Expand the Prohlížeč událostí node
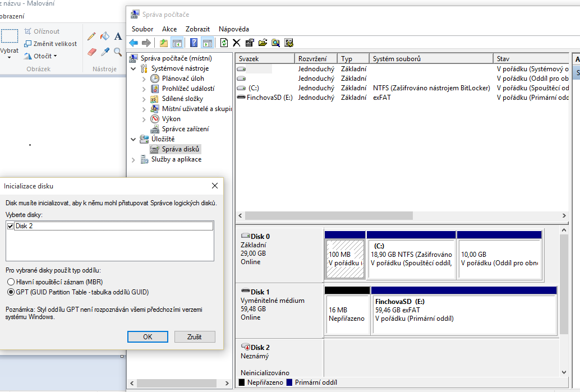Viewport: 580px width, 392px height. (x=144, y=89)
